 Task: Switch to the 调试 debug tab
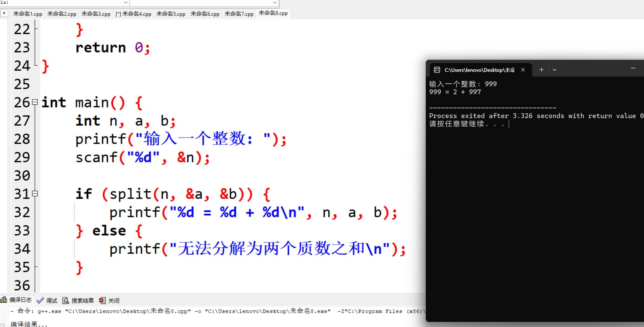click(47, 301)
